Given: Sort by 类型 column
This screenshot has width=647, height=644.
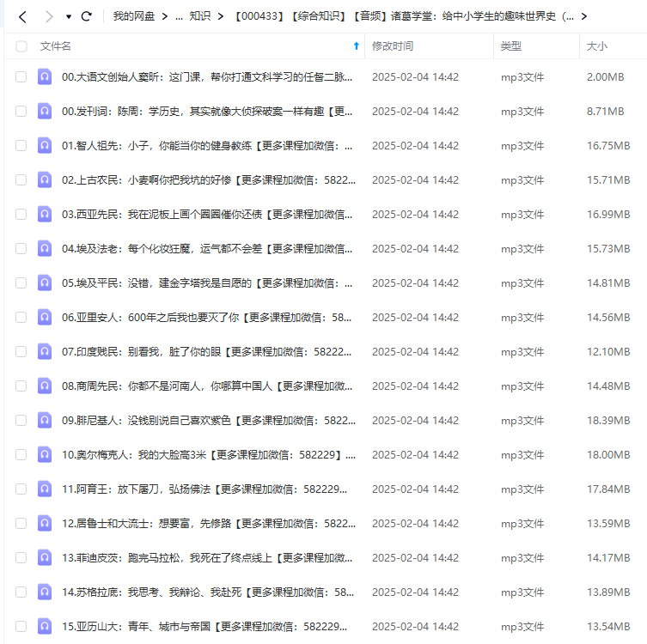Looking at the screenshot, I should [511, 46].
